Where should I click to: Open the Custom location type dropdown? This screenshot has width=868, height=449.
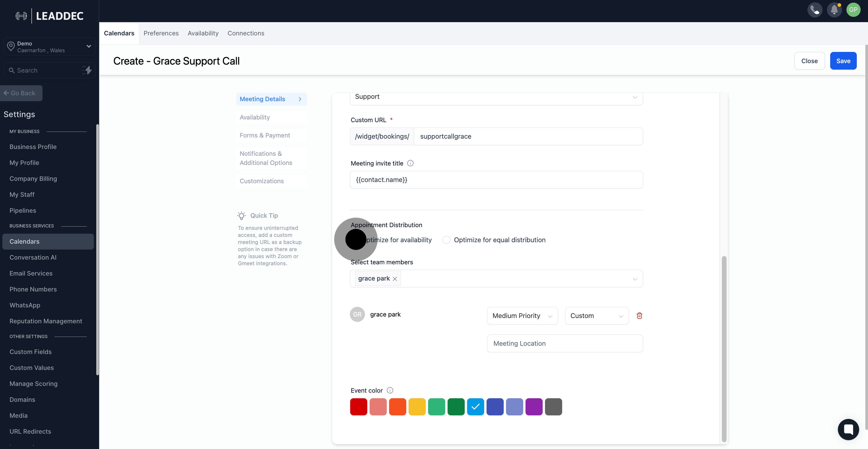click(x=597, y=316)
